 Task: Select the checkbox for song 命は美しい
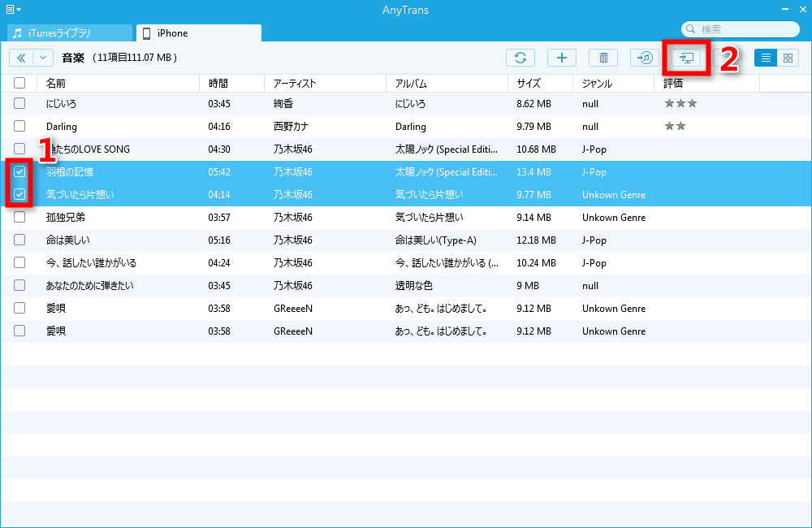[19, 240]
